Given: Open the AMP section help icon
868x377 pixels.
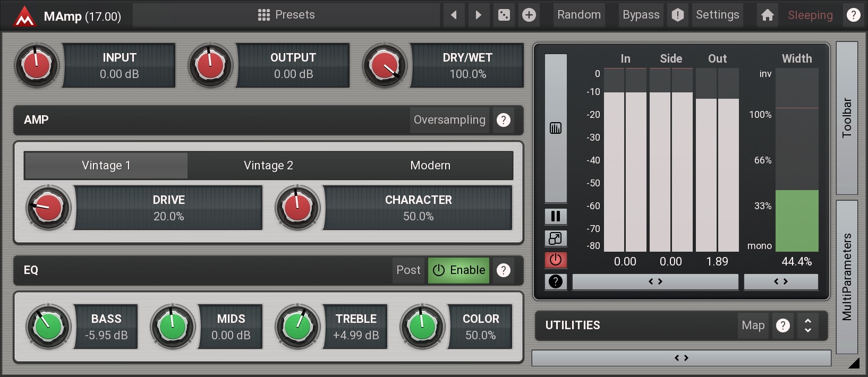Looking at the screenshot, I should 503,120.
